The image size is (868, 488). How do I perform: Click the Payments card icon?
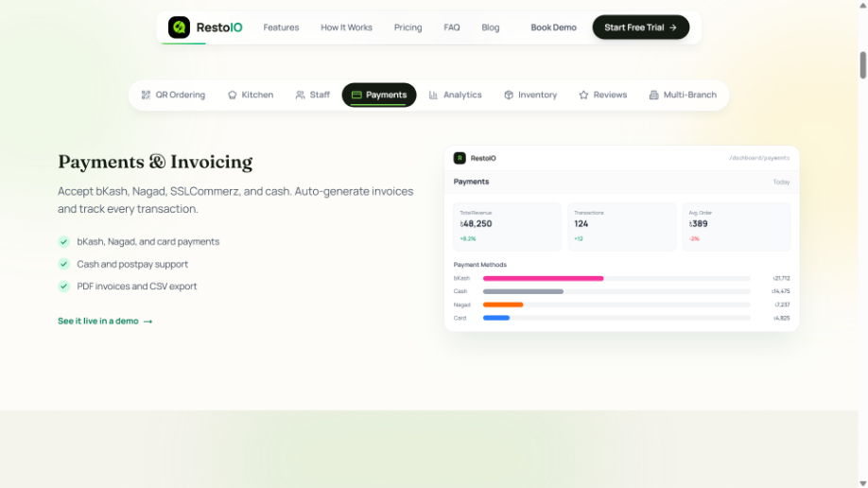356,95
